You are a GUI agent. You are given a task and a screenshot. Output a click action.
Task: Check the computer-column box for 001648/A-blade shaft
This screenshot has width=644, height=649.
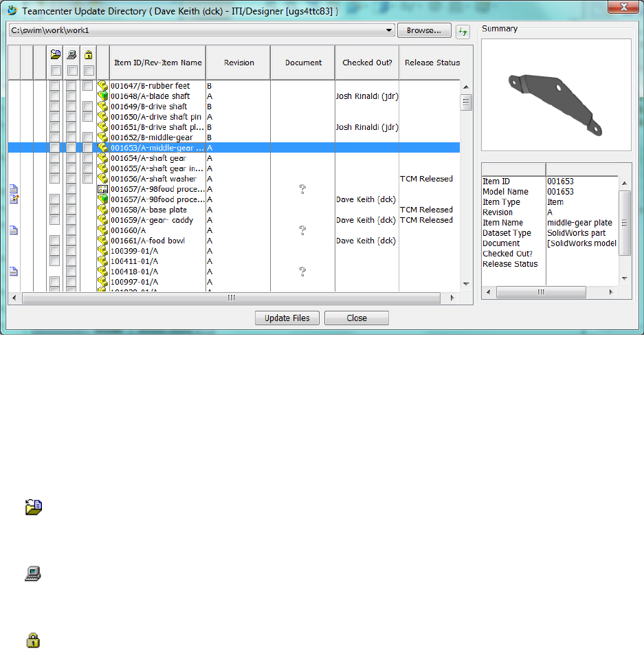[71, 96]
